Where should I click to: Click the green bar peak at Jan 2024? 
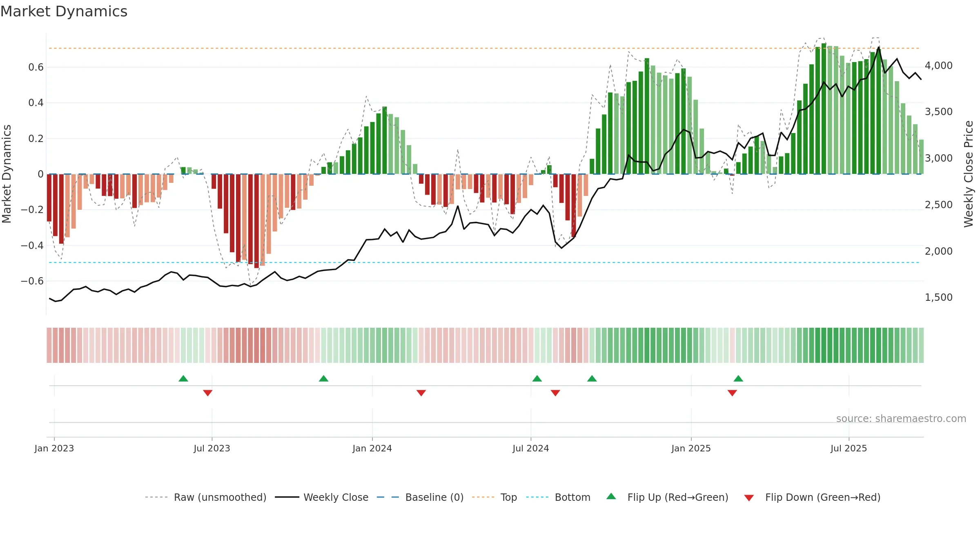pyautogui.click(x=385, y=140)
